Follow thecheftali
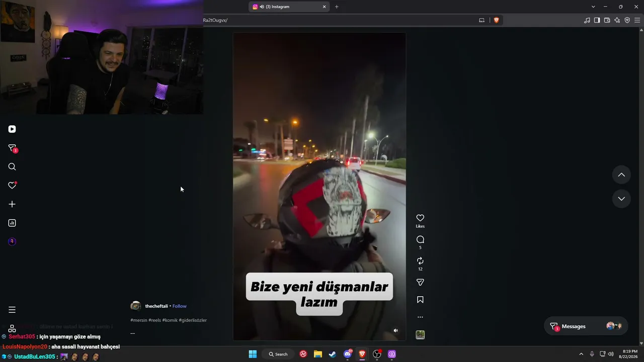The height and width of the screenshot is (362, 644). tap(180, 306)
